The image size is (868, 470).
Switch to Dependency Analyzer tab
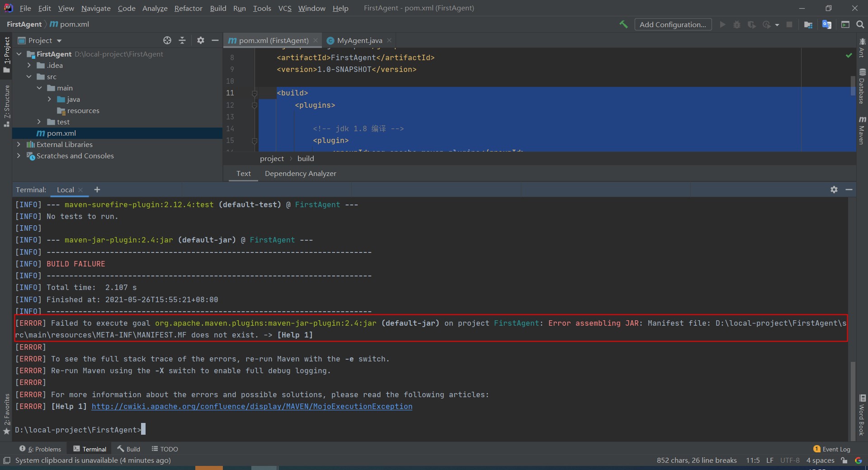pyautogui.click(x=301, y=173)
